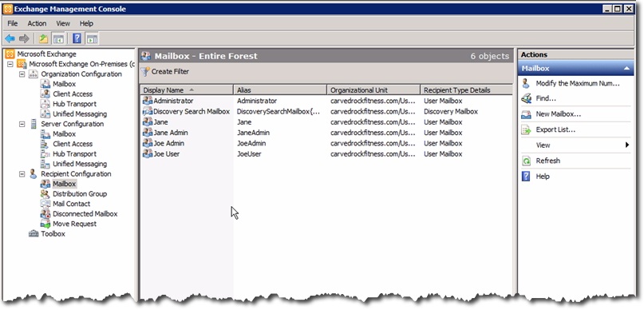Select the Jane display name row
The height and width of the screenshot is (310, 644).
(x=160, y=122)
